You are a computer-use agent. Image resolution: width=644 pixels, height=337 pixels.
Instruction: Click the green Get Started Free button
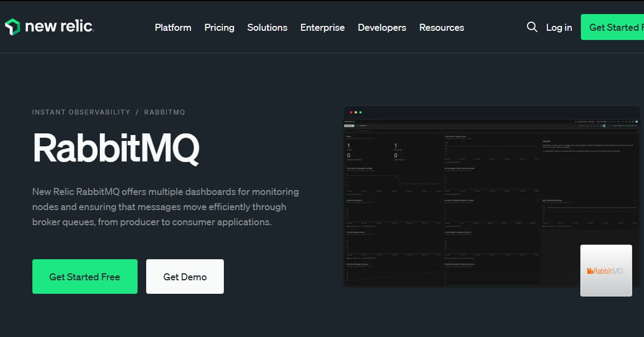[85, 277]
